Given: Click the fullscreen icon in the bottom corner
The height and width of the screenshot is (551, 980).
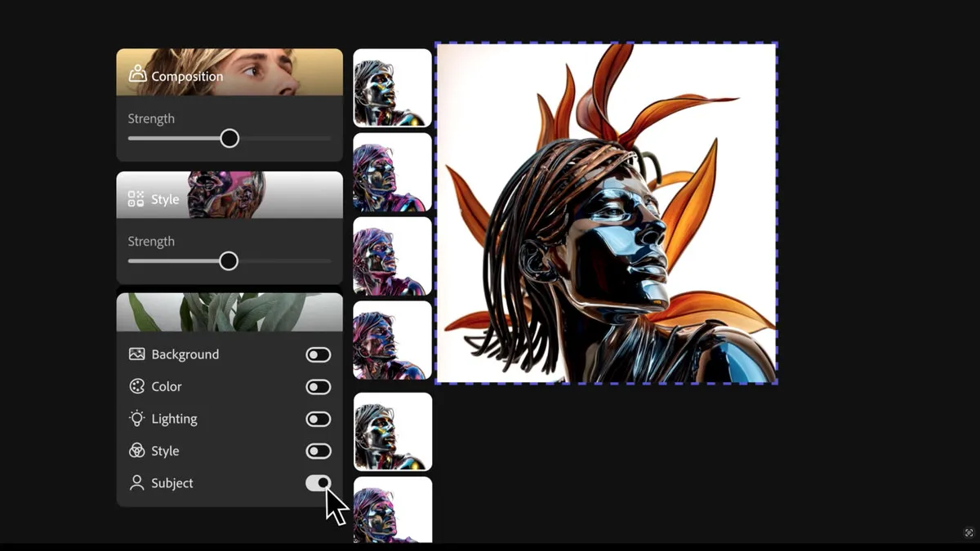Looking at the screenshot, I should click(x=969, y=533).
